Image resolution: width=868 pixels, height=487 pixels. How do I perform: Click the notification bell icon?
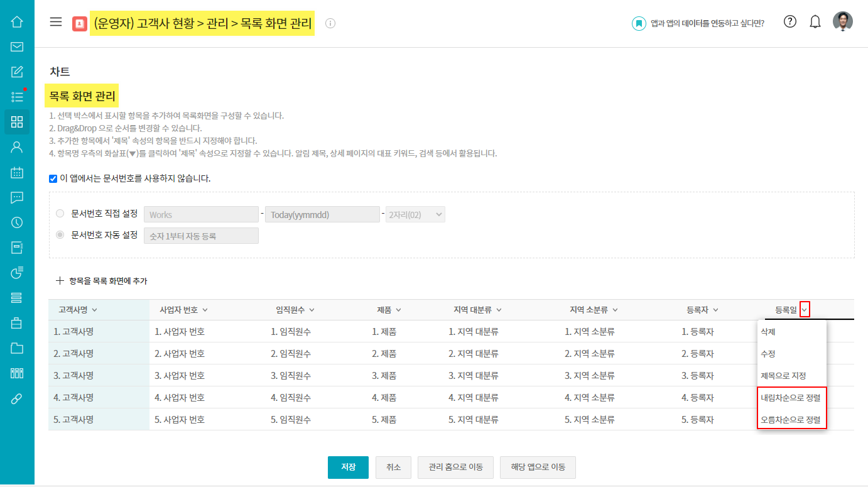[815, 22]
